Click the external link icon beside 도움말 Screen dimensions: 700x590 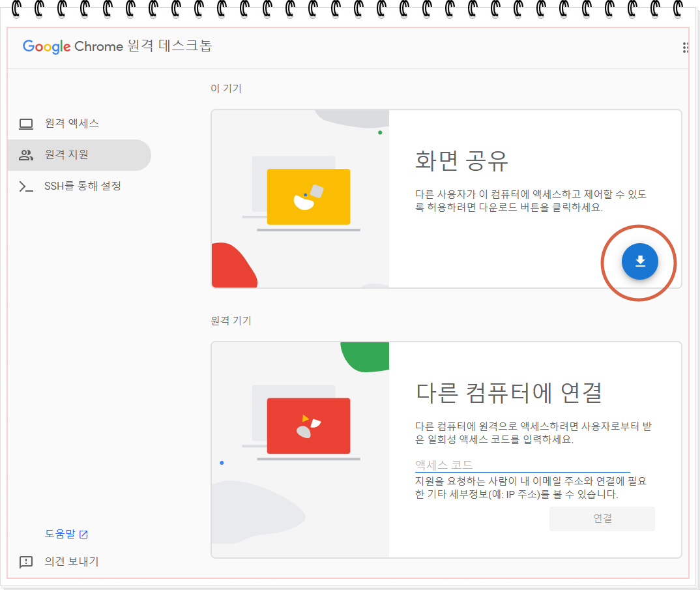[x=83, y=534]
